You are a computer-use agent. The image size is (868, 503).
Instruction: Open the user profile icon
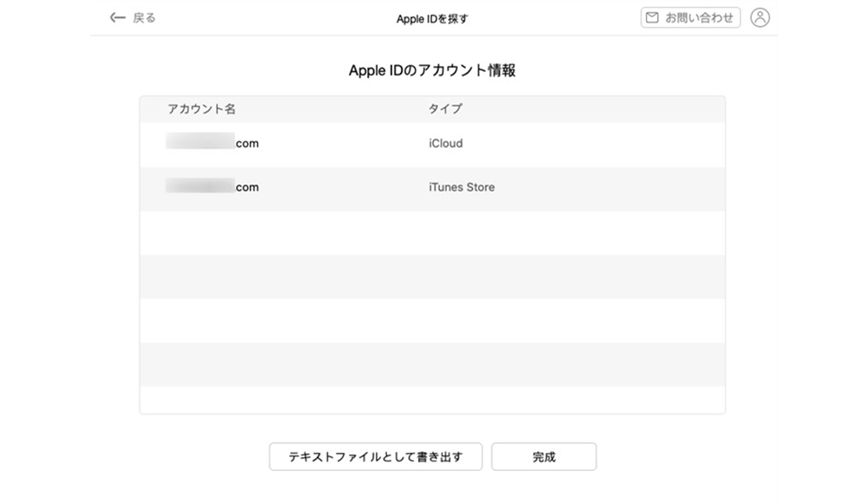[x=760, y=17]
